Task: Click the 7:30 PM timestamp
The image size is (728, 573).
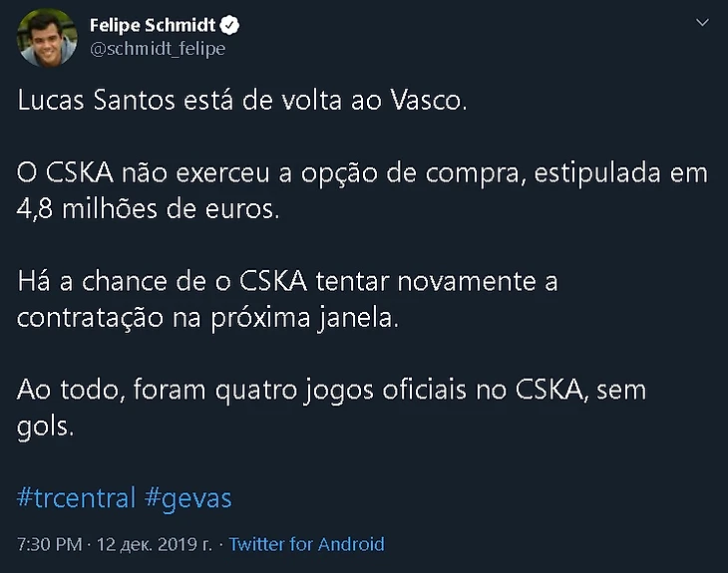Action: [50, 544]
